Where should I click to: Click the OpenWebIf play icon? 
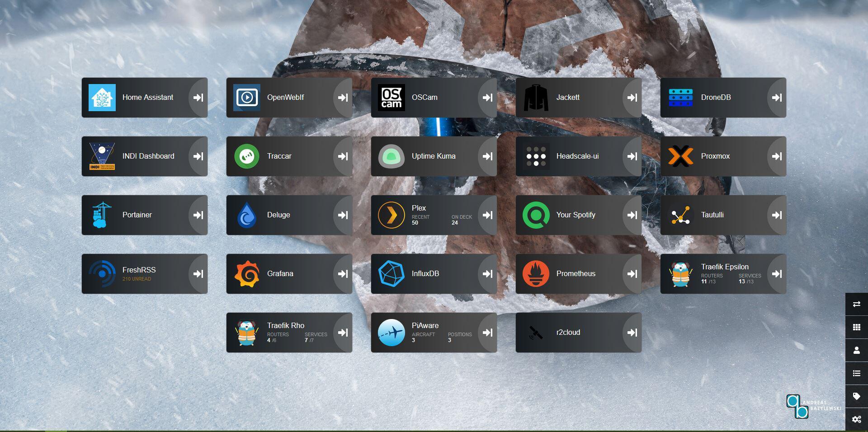point(246,98)
